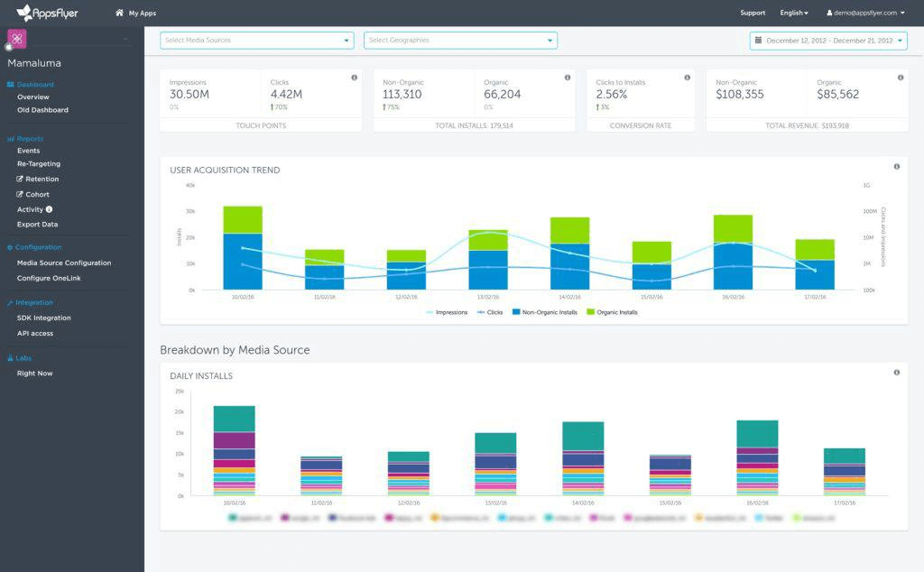The width and height of the screenshot is (924, 572).
Task: Open the Export Data page
Action: [x=38, y=223]
